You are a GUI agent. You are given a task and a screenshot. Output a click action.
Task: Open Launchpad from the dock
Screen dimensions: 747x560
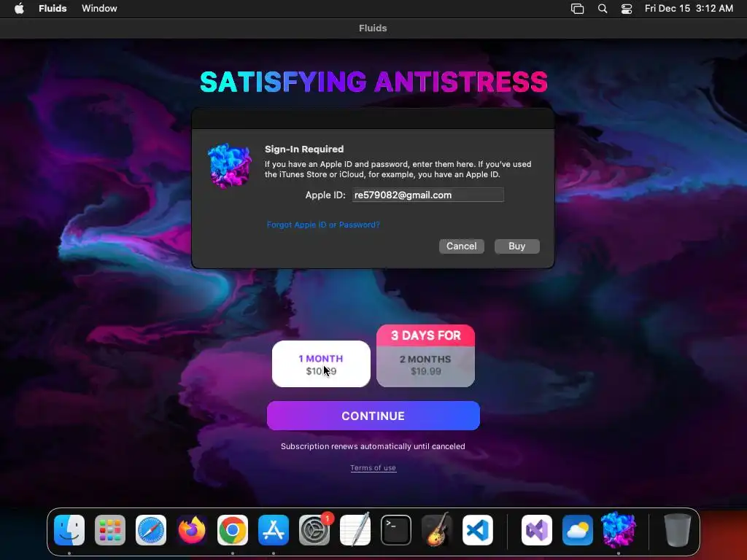(x=110, y=530)
